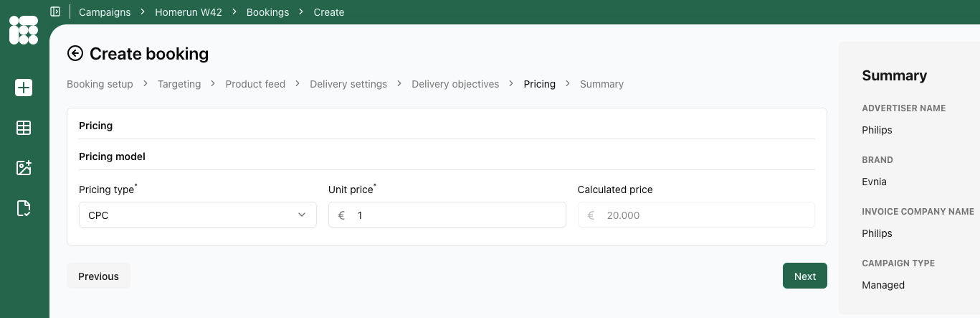Click the Next button

805,276
